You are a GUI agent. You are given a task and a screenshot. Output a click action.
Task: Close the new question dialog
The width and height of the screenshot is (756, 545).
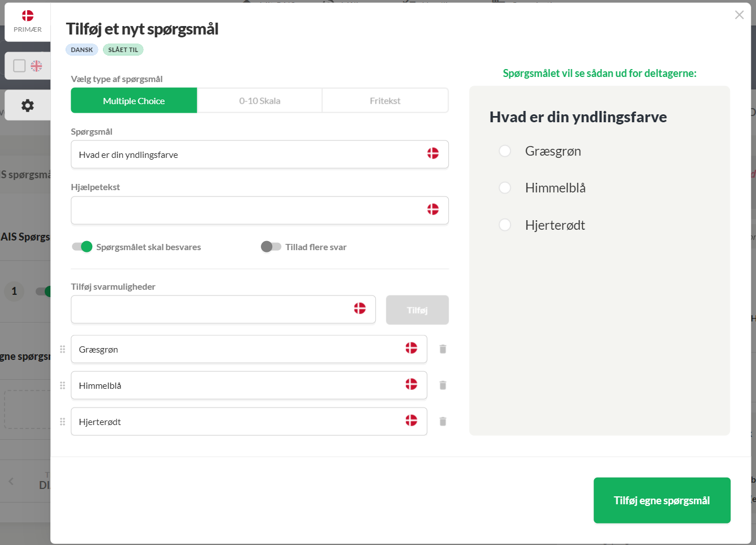coord(739,15)
